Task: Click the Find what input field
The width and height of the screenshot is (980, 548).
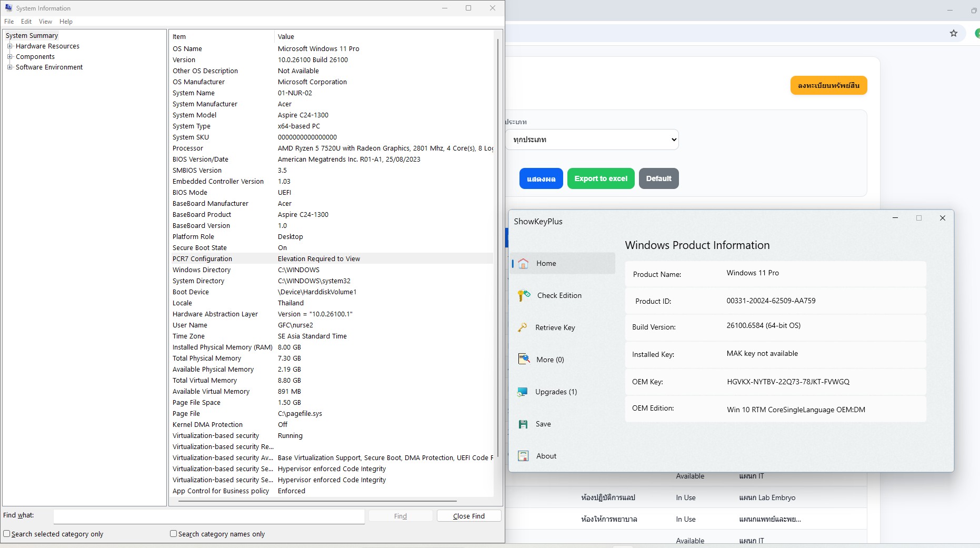Action: (x=209, y=516)
